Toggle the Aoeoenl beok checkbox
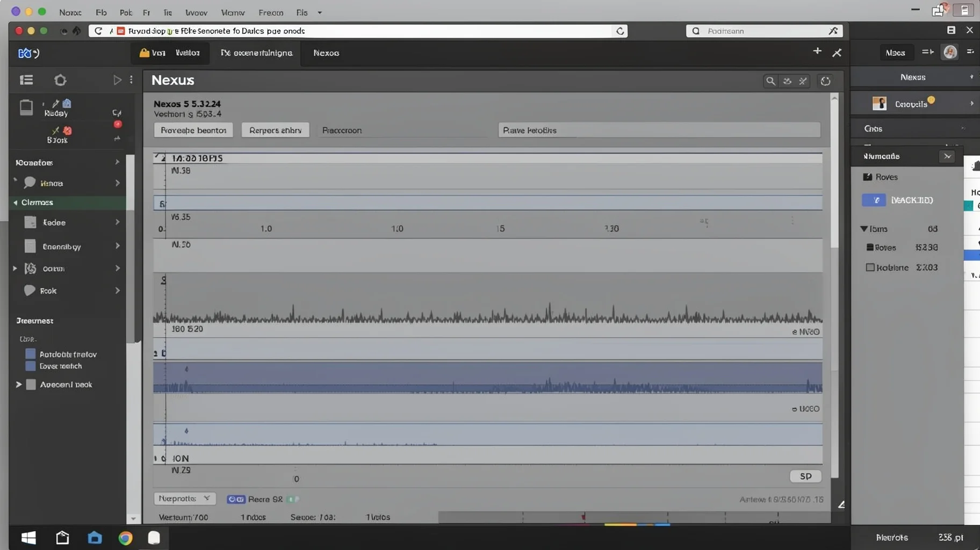This screenshot has height=550, width=980. (x=31, y=385)
